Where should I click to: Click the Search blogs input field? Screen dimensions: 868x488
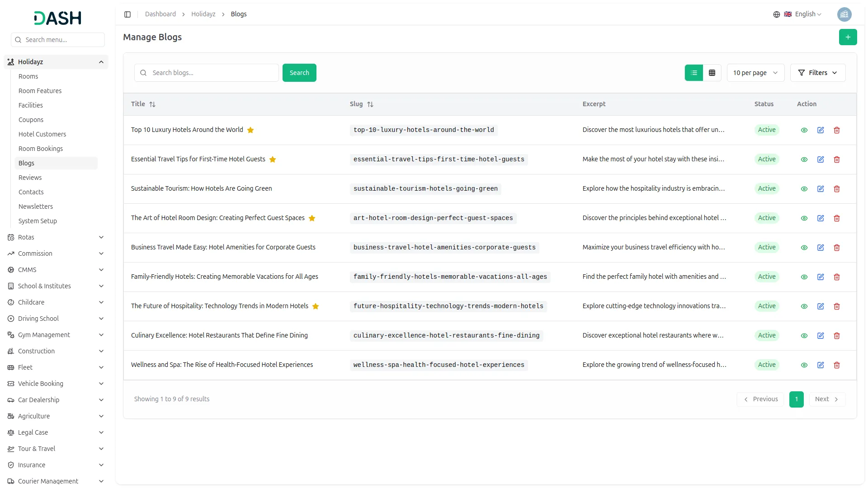tap(212, 73)
